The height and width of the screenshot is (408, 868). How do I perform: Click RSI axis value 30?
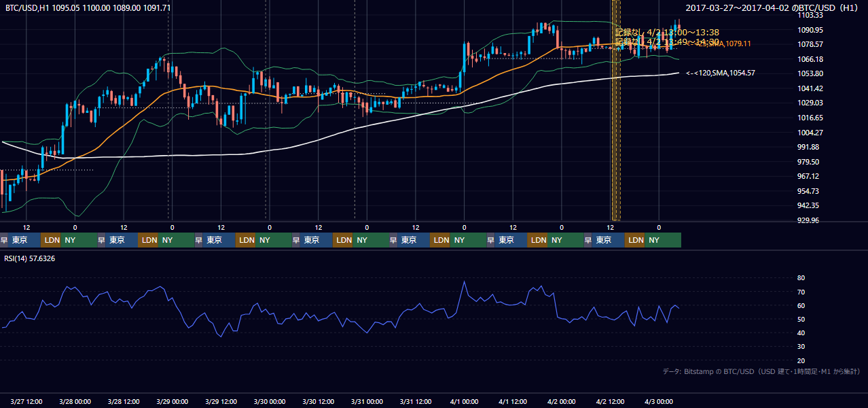click(801, 347)
